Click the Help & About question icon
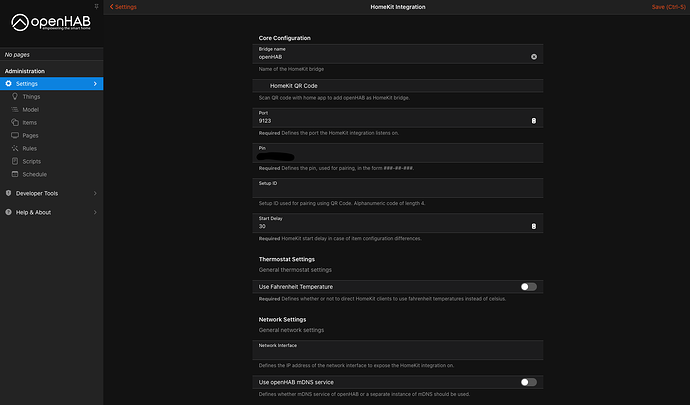 8,212
